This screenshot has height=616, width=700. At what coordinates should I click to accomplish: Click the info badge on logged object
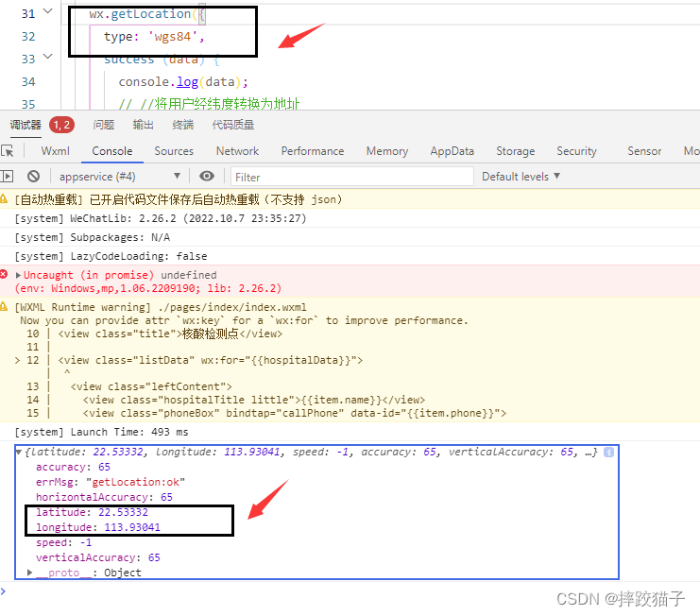609,453
